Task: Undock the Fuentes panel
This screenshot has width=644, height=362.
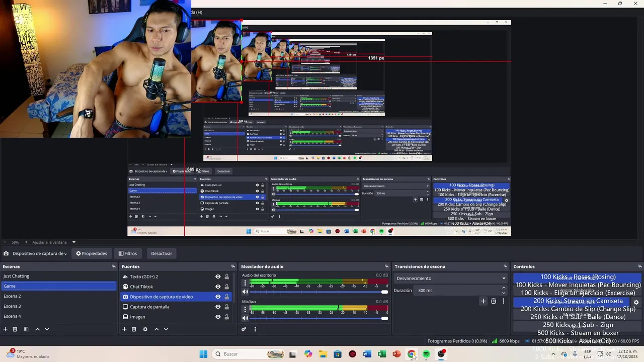Action: (x=233, y=266)
